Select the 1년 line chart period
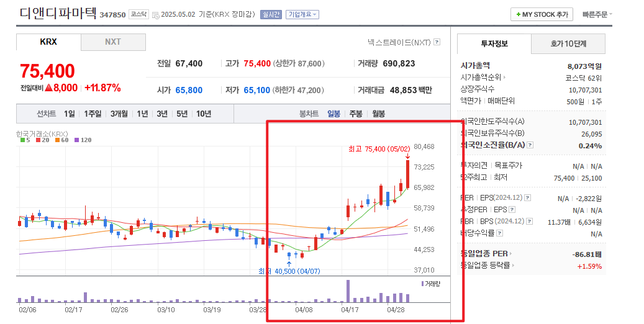 tap(142, 114)
